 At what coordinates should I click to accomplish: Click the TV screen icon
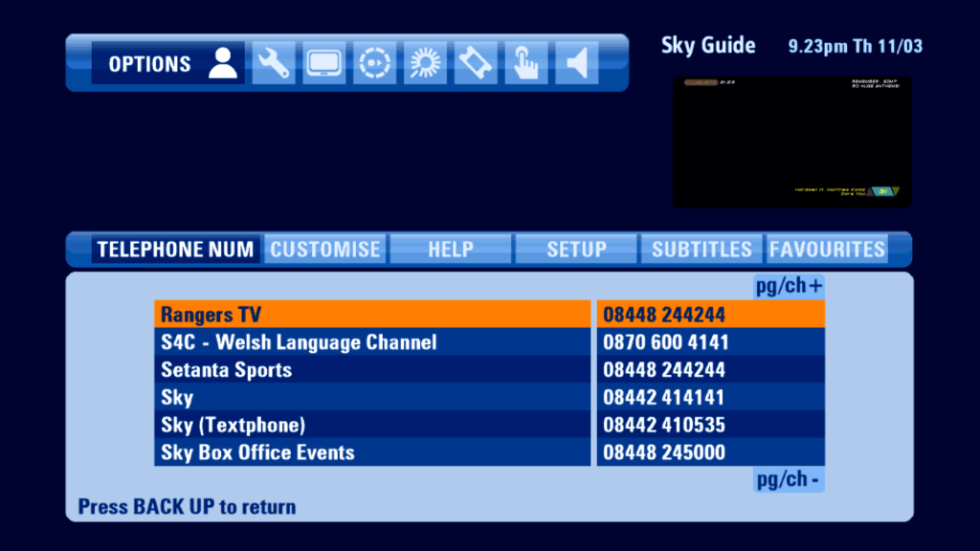coord(324,64)
